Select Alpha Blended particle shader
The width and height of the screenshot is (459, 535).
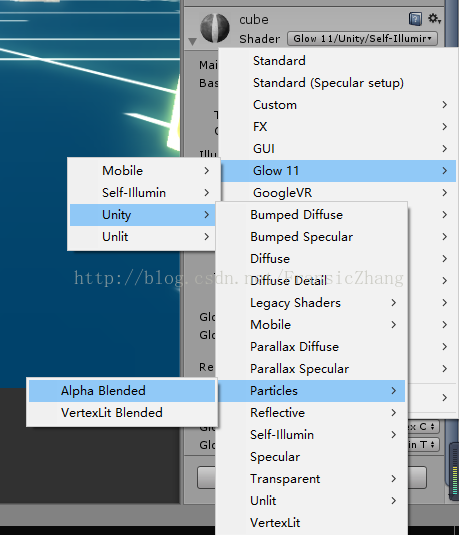coord(122,391)
